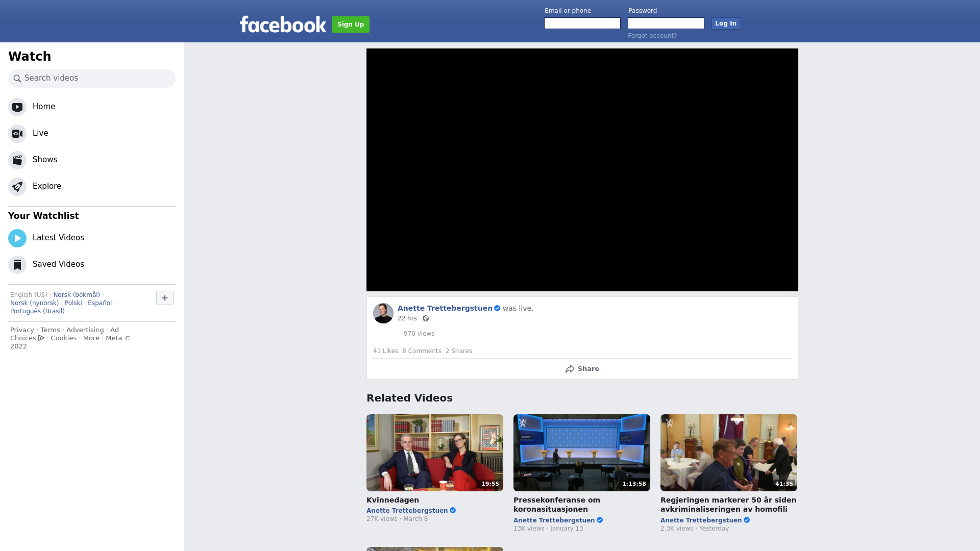Expand more languages with plus button
The height and width of the screenshot is (551, 980).
[165, 298]
